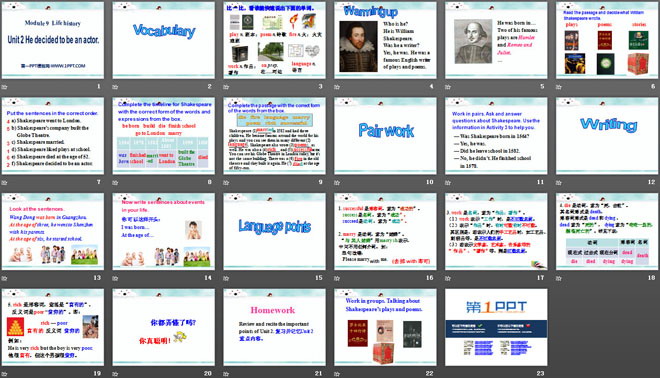Screen dimensions: 660x378
Task: Click the animation star icon under slide 8
Action: point(115,182)
